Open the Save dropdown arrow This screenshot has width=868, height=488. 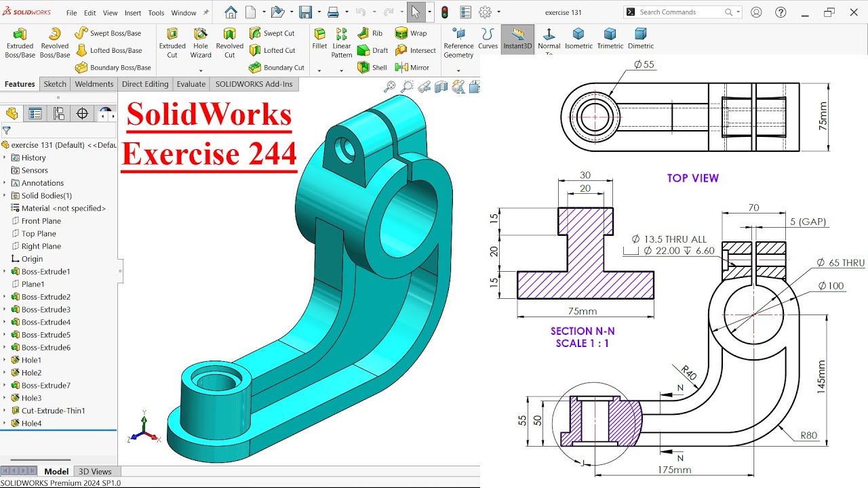point(318,12)
